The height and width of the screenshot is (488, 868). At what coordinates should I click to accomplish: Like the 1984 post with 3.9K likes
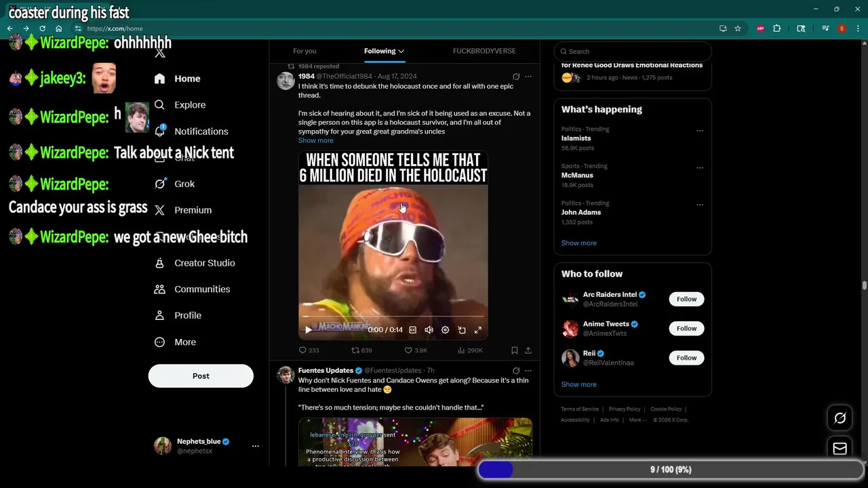click(416, 350)
